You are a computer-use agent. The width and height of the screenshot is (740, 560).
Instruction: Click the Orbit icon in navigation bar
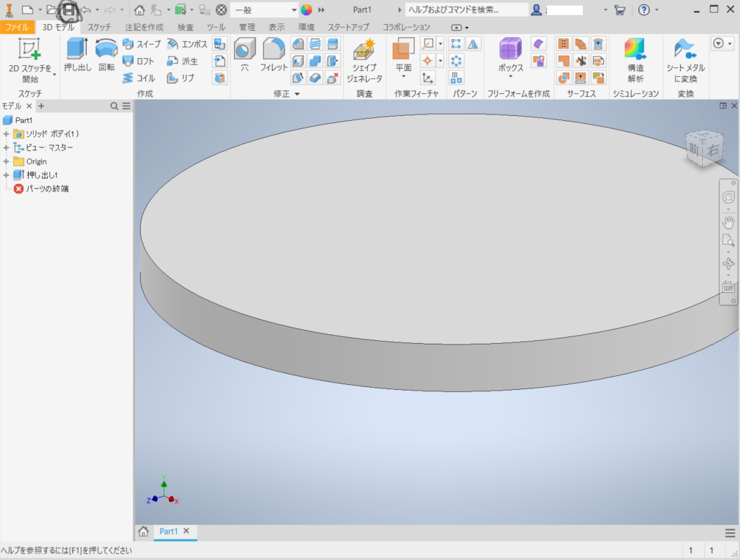coord(728,264)
